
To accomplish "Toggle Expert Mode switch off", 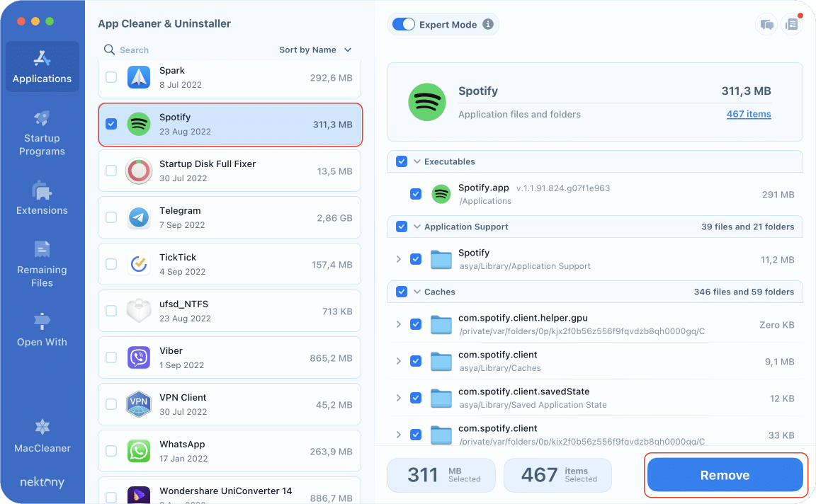I will click(x=403, y=25).
